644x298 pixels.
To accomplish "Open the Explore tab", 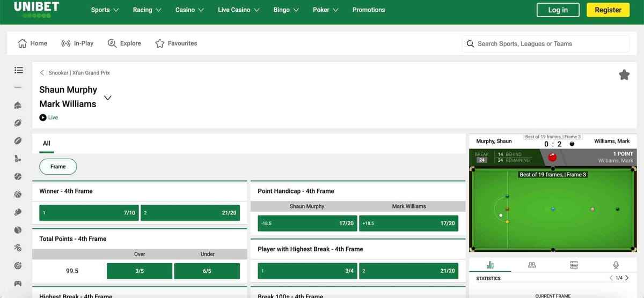I will (x=125, y=43).
